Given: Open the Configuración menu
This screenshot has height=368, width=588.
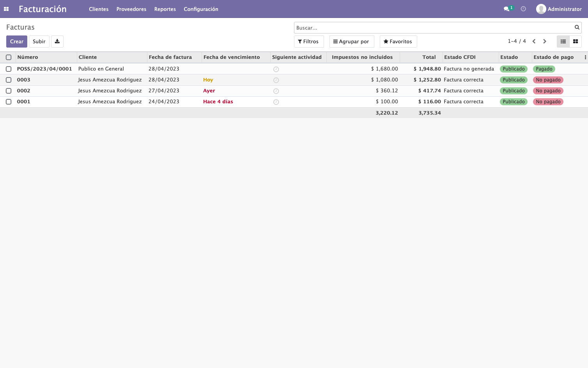Looking at the screenshot, I should click(x=201, y=9).
